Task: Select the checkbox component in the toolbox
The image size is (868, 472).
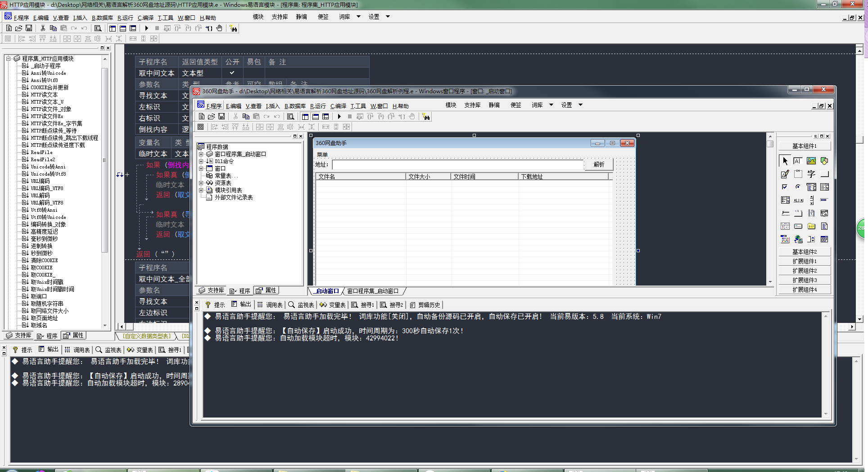Action: [x=785, y=187]
